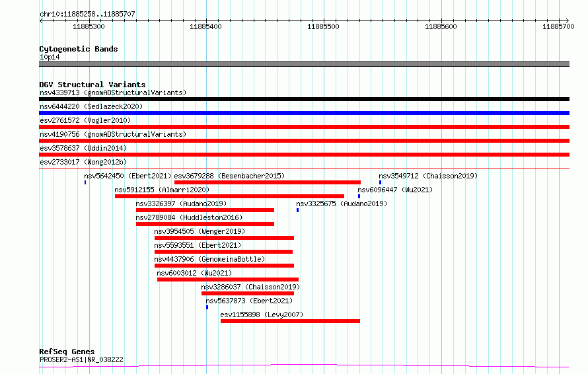588x374 pixels.
Task: Click the nsv4437906 GenomeinaBottle red bar
Action: pyautogui.click(x=224, y=266)
